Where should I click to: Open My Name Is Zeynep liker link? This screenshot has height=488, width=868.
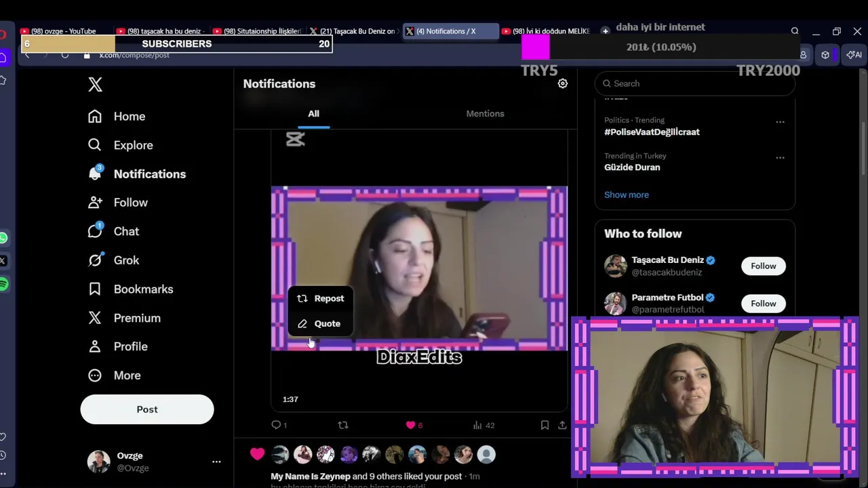310,476
